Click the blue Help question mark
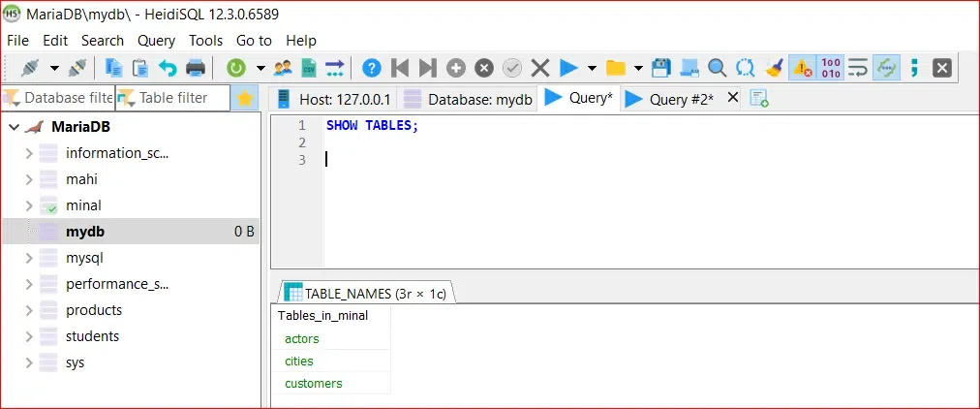Viewport: 980px width, 409px height. click(371, 68)
